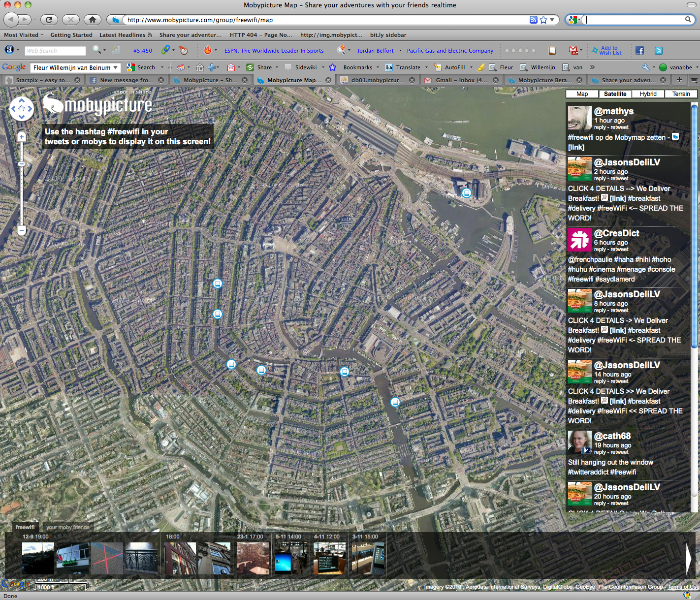Click the Twitter icon in toolbar
Screen dimensions: 700x600
659,51
